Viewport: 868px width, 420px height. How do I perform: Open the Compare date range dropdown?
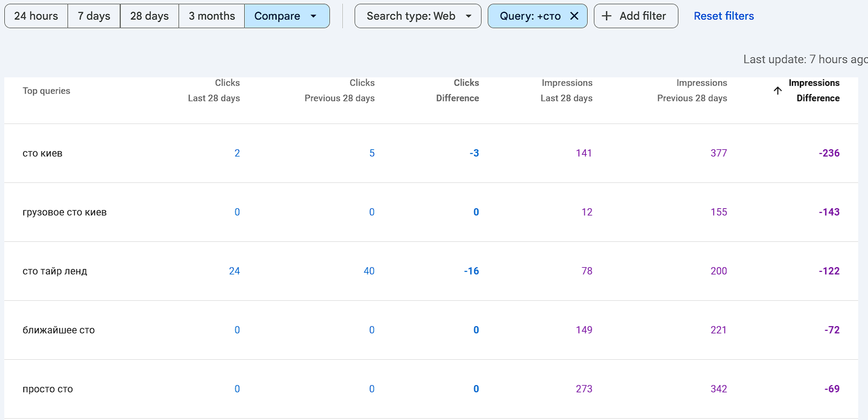[x=286, y=16]
